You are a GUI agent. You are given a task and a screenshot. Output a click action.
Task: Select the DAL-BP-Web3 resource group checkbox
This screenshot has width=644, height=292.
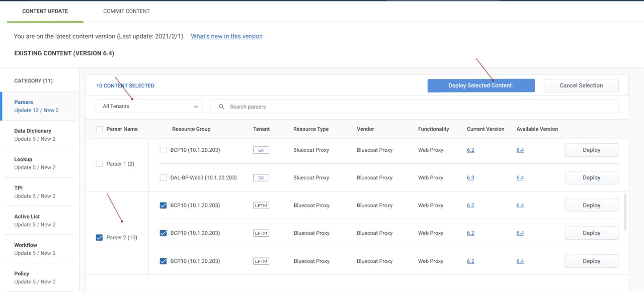click(163, 178)
